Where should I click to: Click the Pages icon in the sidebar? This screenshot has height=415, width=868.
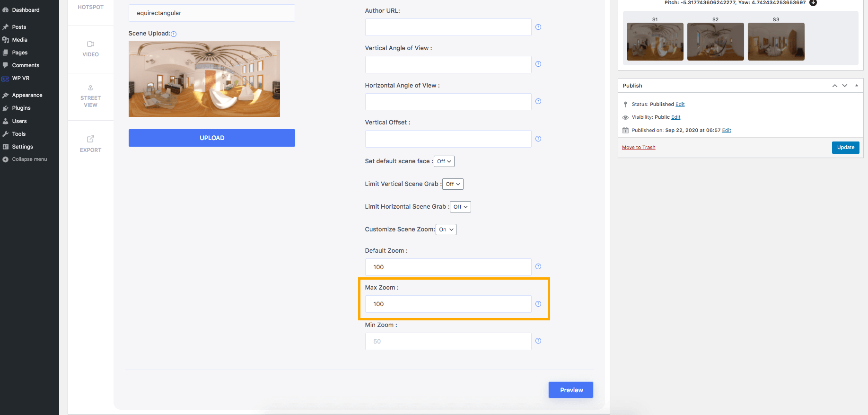tap(6, 53)
